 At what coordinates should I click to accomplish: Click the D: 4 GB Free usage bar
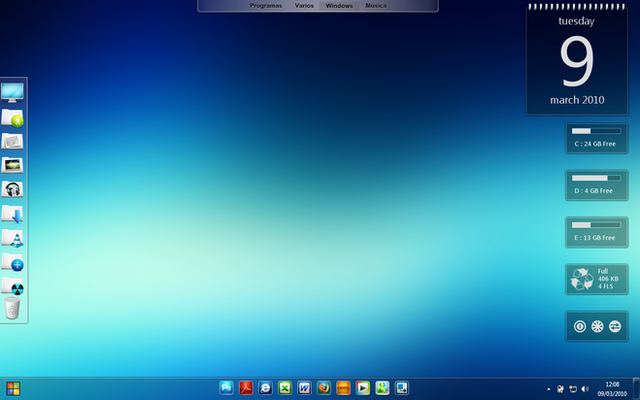tap(596, 178)
